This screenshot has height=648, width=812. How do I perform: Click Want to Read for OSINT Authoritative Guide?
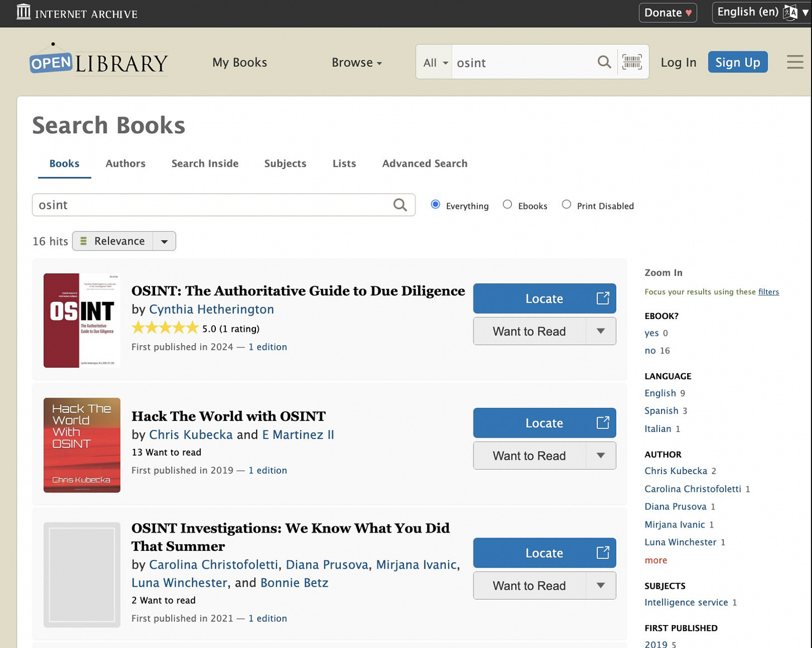(529, 331)
